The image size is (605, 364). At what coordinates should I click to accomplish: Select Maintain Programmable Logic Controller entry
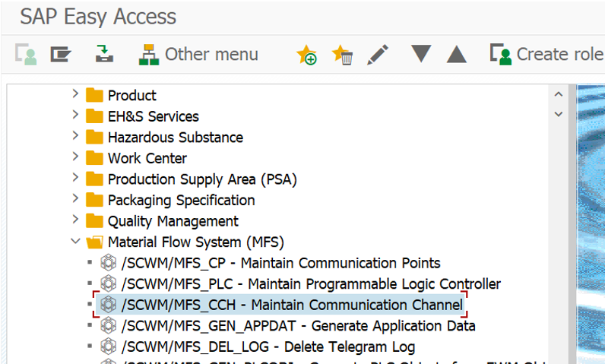[311, 284]
